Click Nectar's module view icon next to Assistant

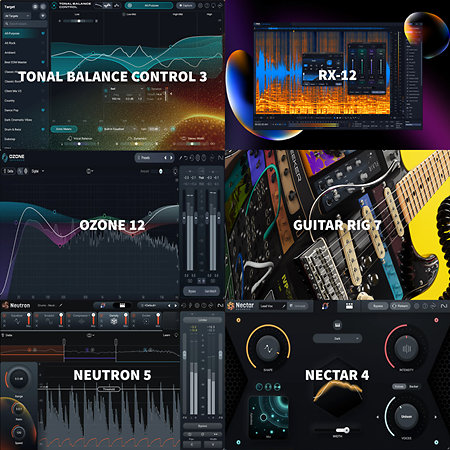(349, 306)
